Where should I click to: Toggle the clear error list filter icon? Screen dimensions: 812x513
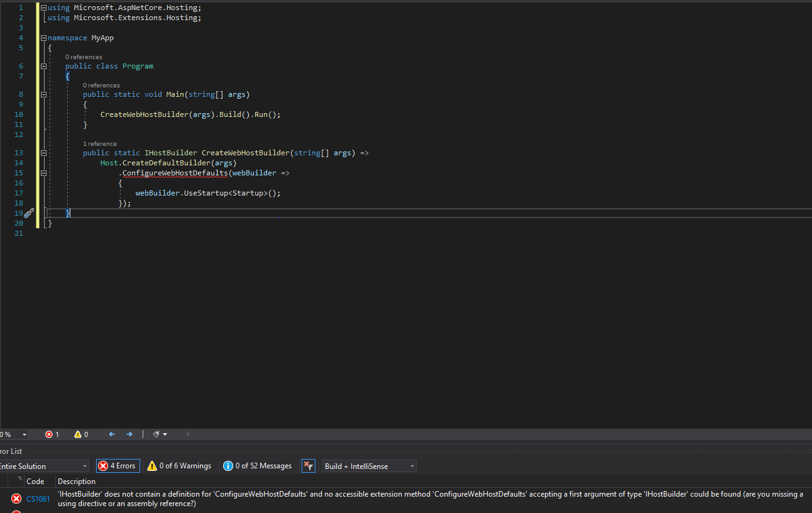[x=308, y=466]
